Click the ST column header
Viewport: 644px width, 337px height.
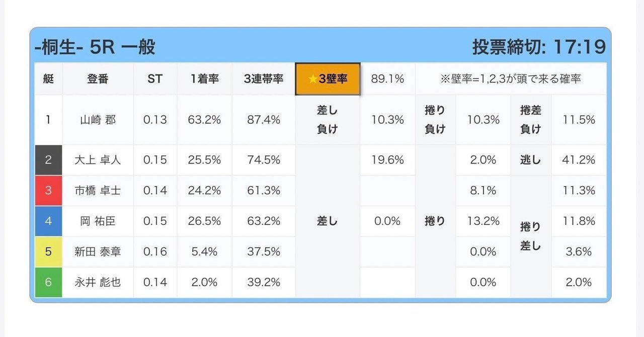(x=155, y=79)
